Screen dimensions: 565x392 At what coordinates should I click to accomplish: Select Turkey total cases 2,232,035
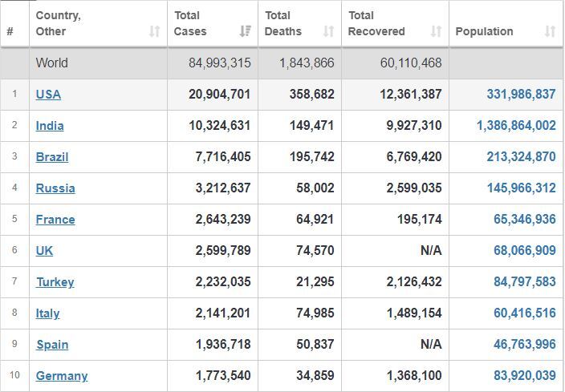coord(223,282)
